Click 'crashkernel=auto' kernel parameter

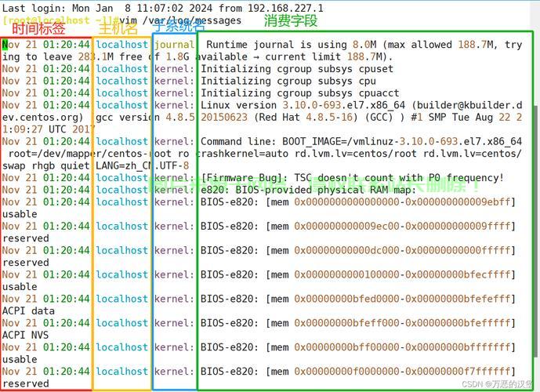tap(241, 154)
